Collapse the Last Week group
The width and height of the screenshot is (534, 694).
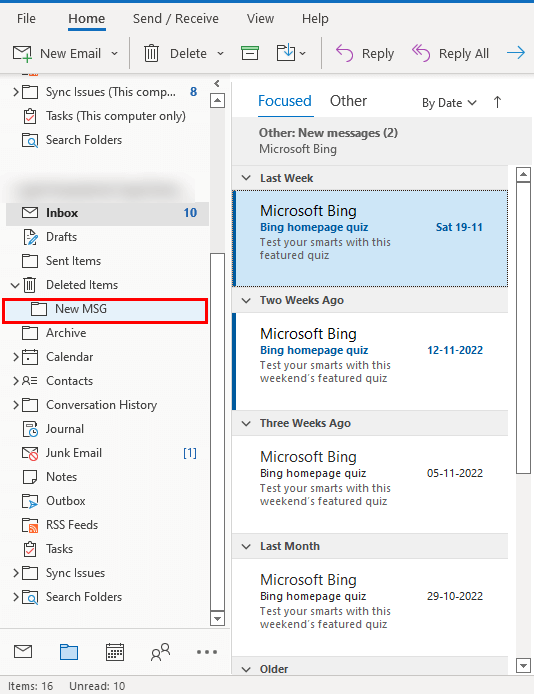(246, 178)
